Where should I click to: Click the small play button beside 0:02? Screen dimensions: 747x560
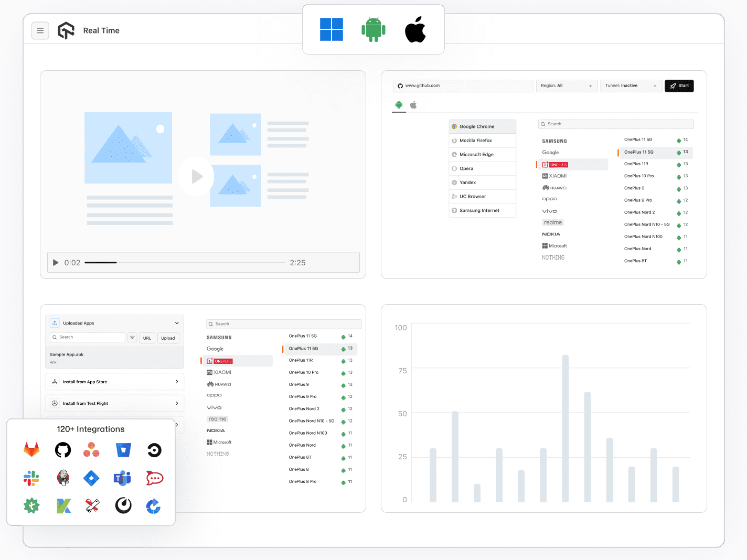point(56,263)
